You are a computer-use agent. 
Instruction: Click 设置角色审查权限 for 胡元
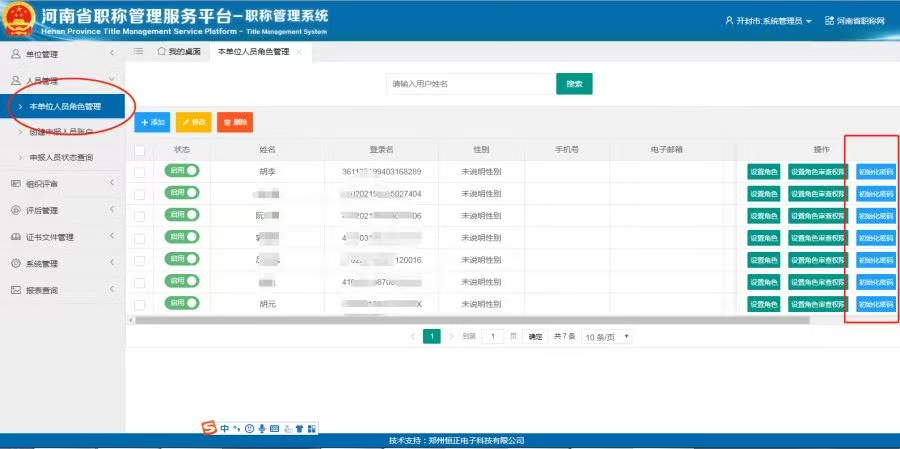pyautogui.click(x=818, y=304)
